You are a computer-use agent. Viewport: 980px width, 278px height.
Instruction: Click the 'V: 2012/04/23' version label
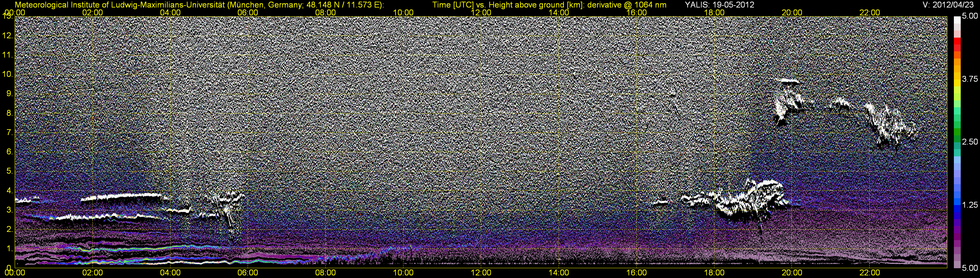click(948, 5)
